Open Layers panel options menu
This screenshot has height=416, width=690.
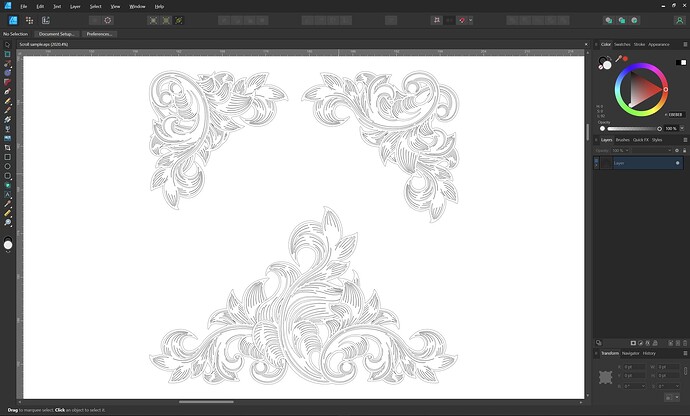pyautogui.click(x=685, y=140)
